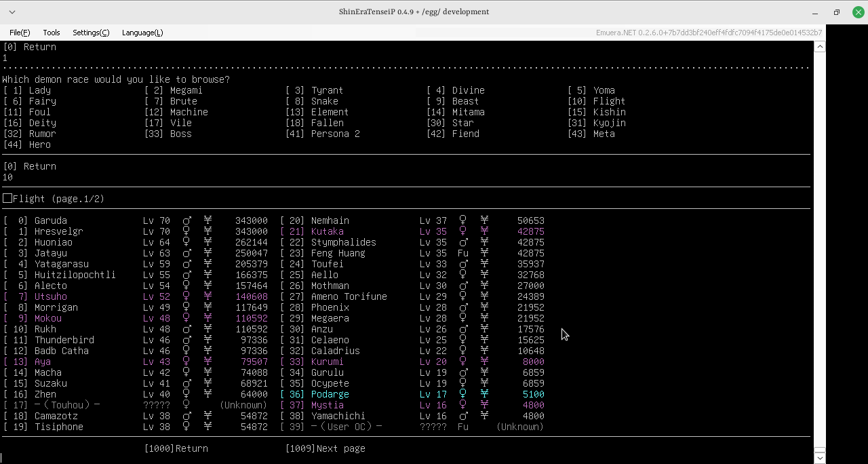Select the [ 4] Divine demon race
Viewport: 868px width, 464px height.
click(456, 90)
